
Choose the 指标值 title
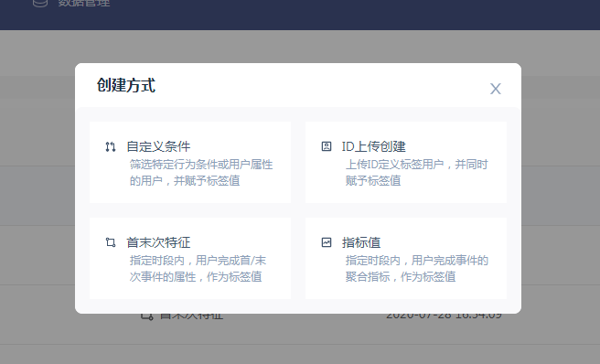(x=361, y=242)
